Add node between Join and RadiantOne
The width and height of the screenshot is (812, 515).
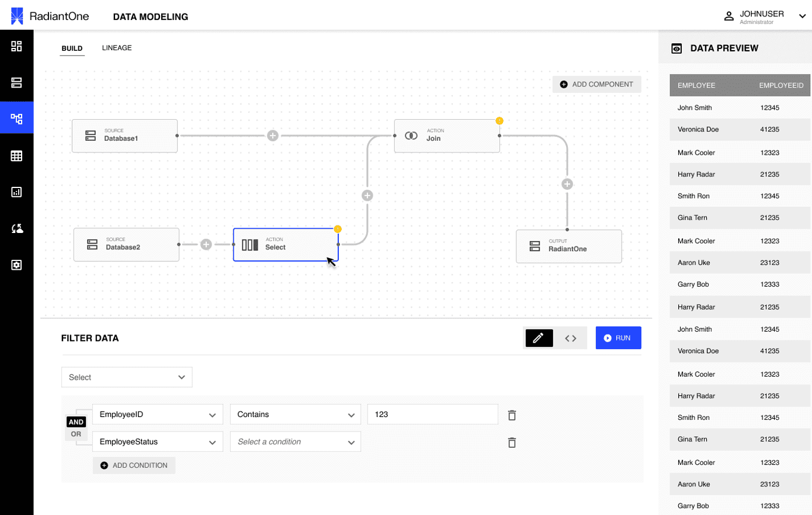coord(567,184)
